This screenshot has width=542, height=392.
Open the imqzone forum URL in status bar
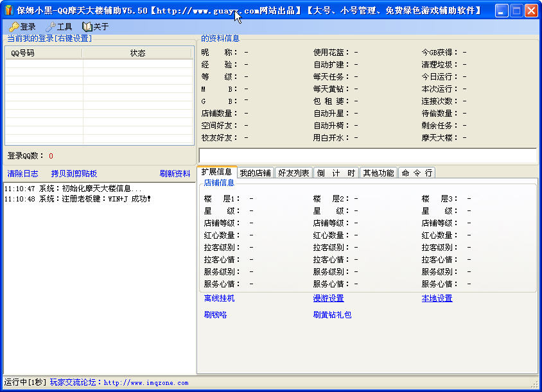146,382
